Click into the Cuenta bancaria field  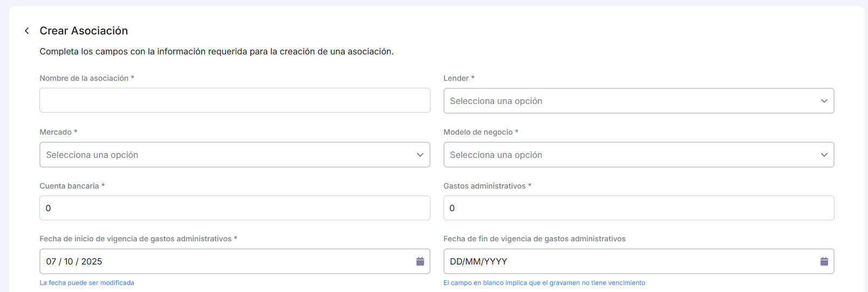click(x=235, y=208)
